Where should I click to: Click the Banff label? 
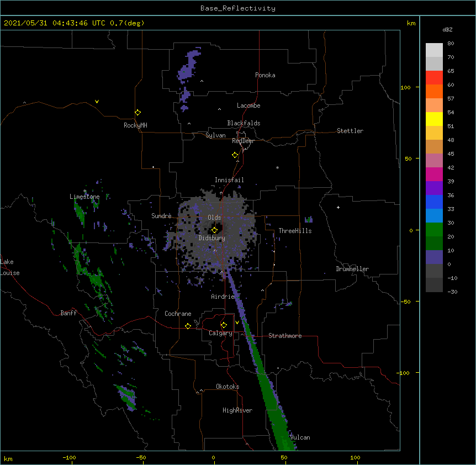[x=68, y=313]
